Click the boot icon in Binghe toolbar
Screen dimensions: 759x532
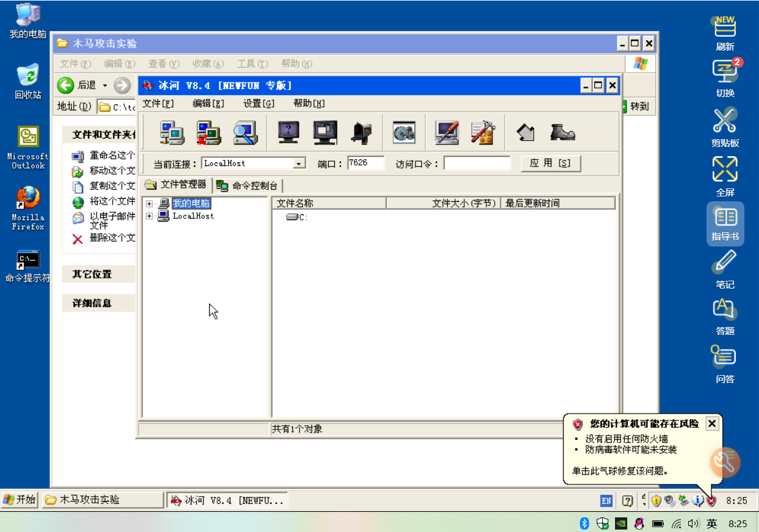point(562,132)
